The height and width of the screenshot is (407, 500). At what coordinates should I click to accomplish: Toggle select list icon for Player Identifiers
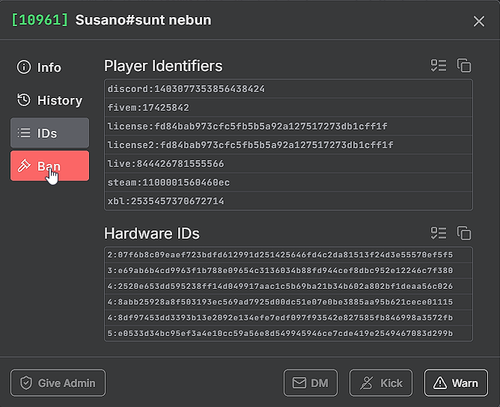438,65
